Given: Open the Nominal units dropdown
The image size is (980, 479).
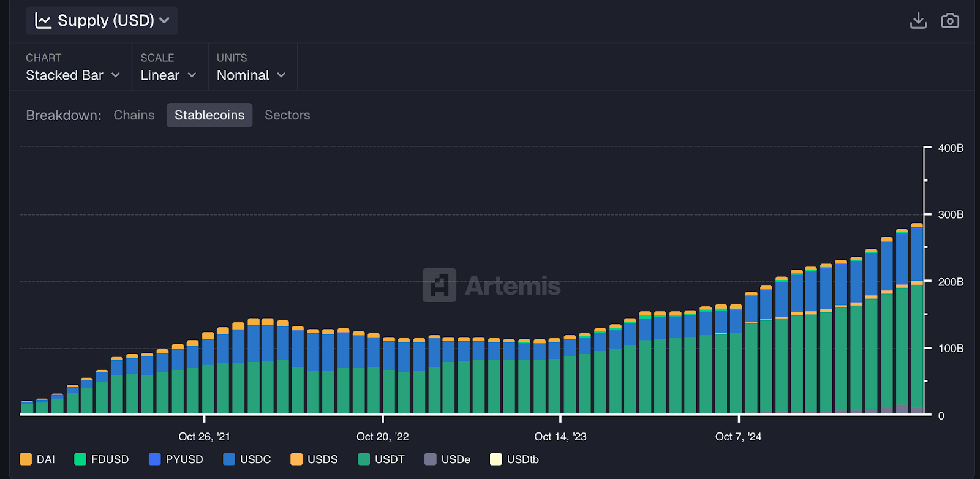Looking at the screenshot, I should pos(251,75).
